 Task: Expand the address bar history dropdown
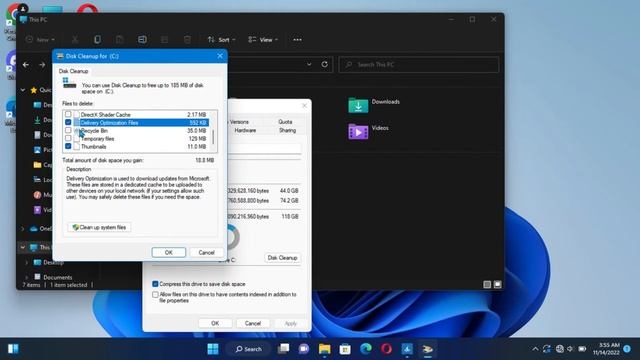coord(309,64)
